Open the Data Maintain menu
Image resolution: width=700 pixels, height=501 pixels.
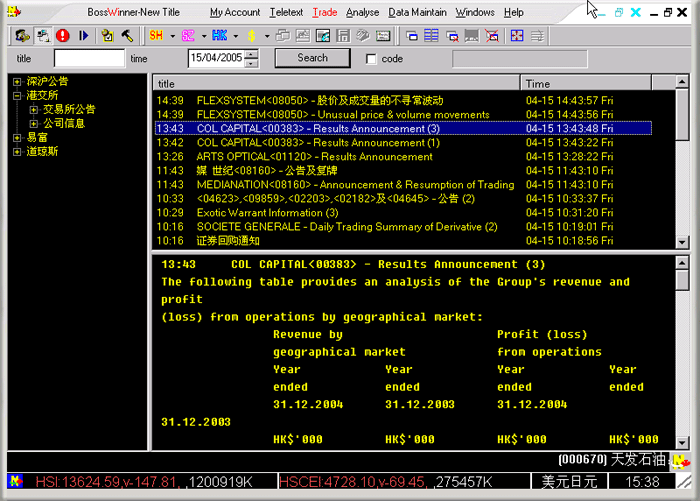(417, 13)
